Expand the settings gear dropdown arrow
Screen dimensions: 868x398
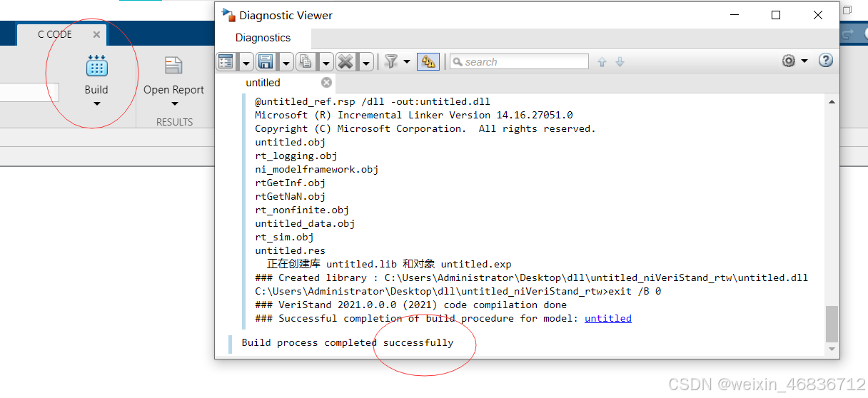click(x=804, y=61)
